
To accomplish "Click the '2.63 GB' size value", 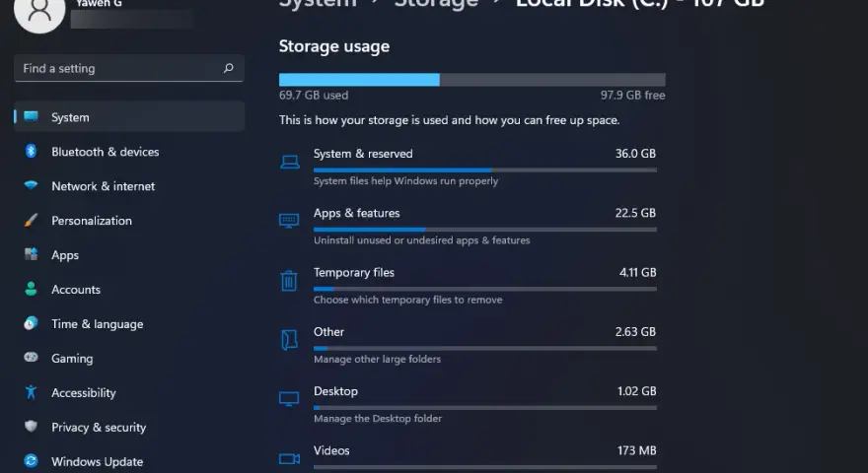I will [x=635, y=331].
